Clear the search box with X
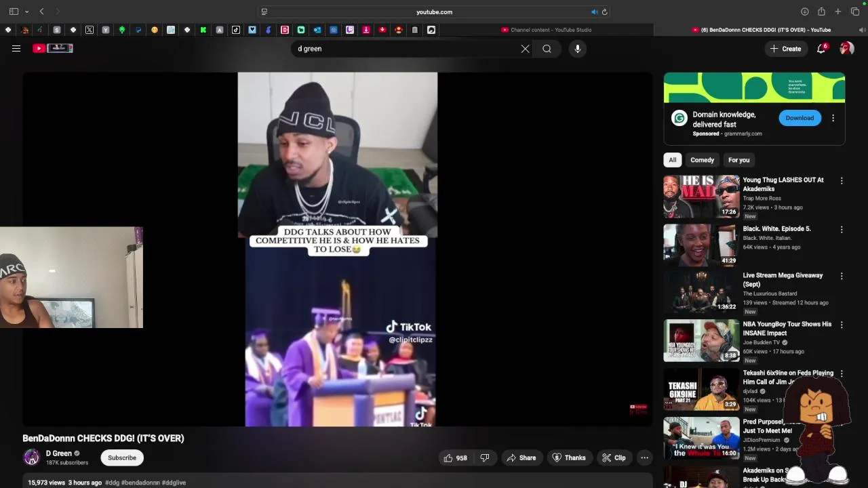The height and width of the screenshot is (488, 868). [525, 49]
